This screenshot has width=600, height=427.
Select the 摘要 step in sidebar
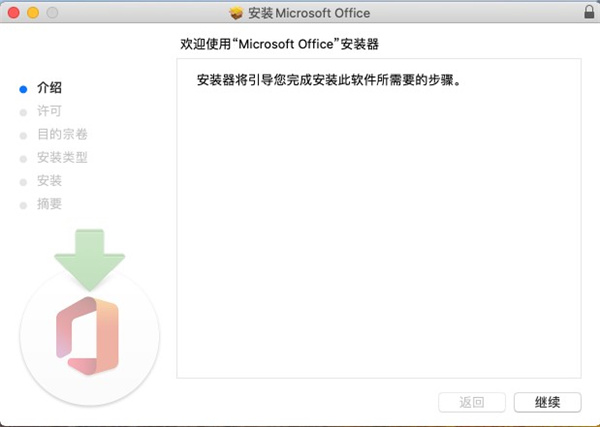(49, 204)
